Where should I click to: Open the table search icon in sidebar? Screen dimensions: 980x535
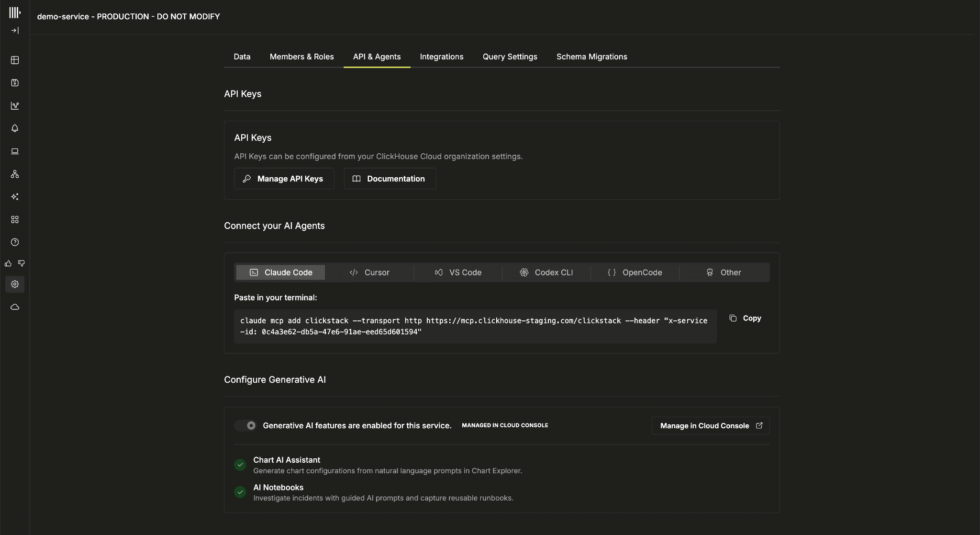[15, 60]
